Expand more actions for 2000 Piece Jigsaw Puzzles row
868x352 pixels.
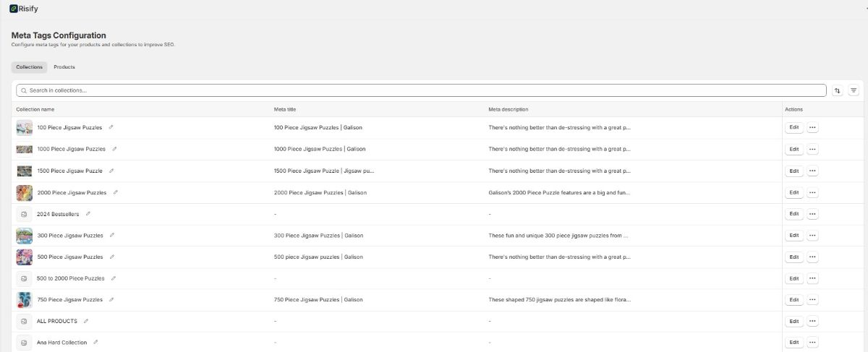812,192
